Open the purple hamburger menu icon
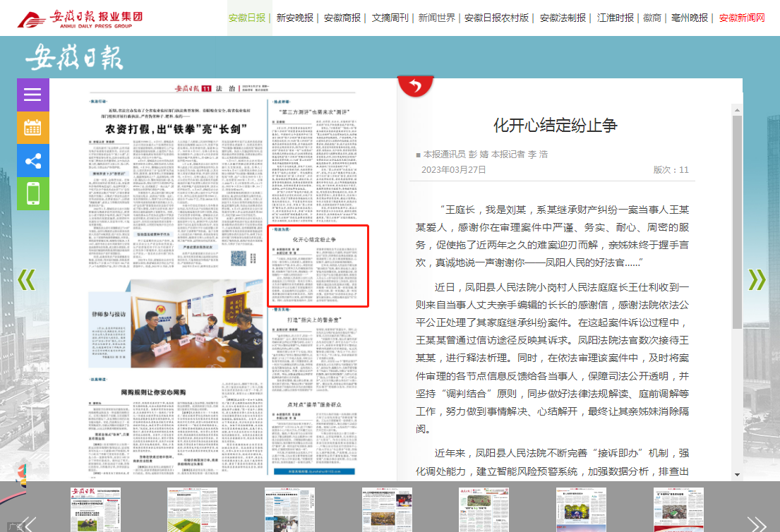Viewport: 780px width, 532px height. click(x=33, y=95)
